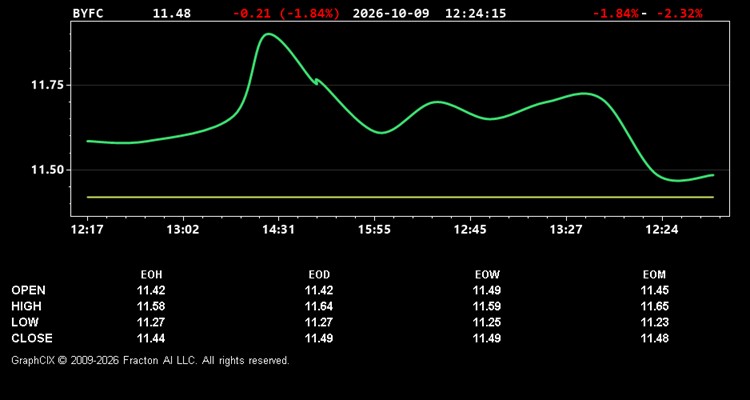Select the 11.48 last price in header
Viewport: 750px width, 400px height.
tap(172, 13)
